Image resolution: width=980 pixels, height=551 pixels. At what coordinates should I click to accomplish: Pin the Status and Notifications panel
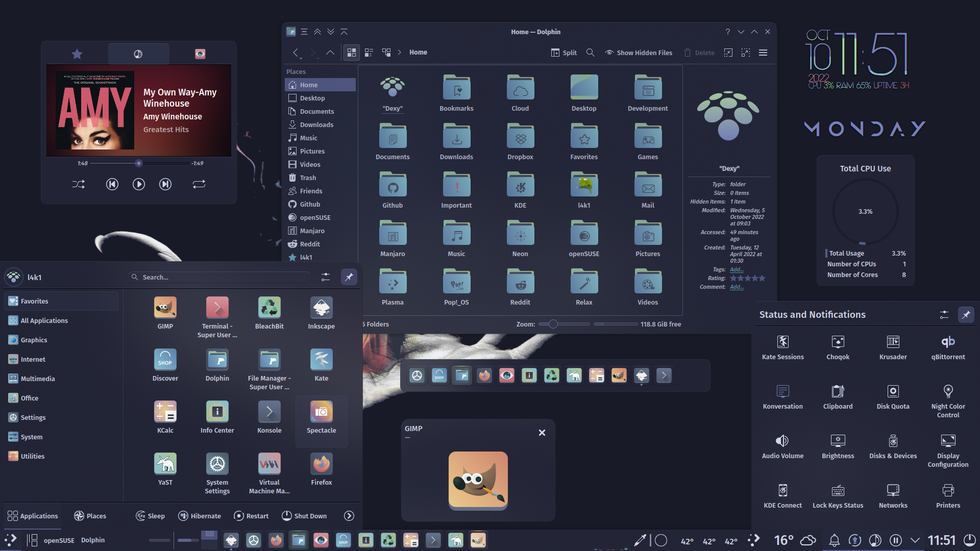(966, 315)
